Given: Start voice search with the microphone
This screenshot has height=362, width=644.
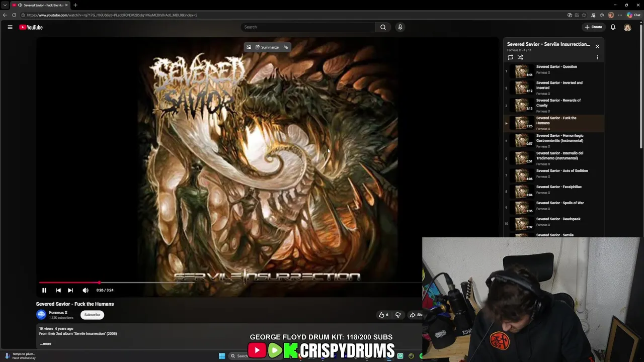Looking at the screenshot, I should 400,27.
